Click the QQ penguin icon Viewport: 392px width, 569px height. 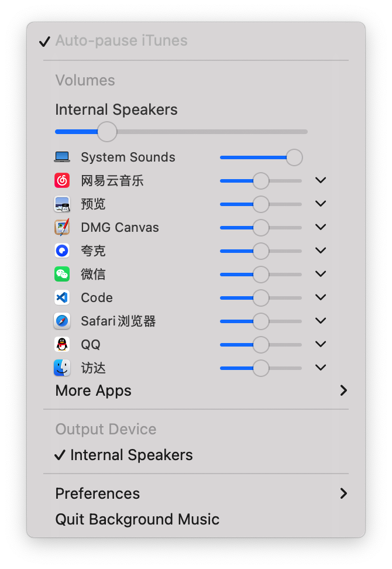point(62,344)
